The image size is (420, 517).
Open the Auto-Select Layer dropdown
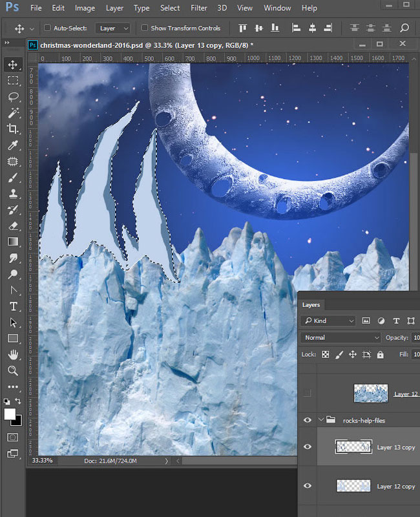tap(112, 28)
